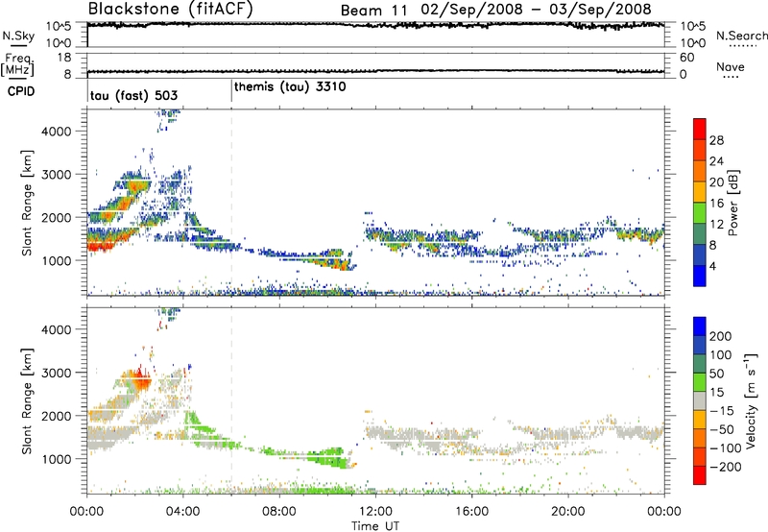The width and height of the screenshot is (768, 532).
Task: Click the "1000" range tick on velocity panel
Action: [57, 459]
